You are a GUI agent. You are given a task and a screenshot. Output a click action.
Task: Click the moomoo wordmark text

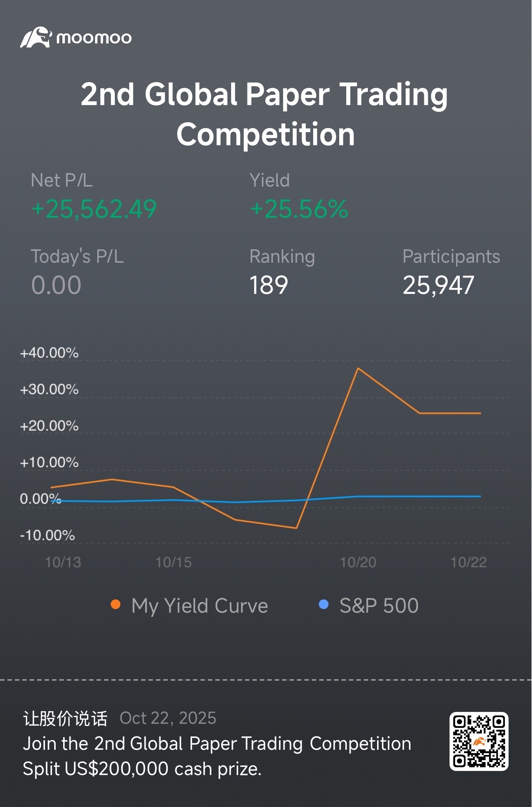[94, 38]
